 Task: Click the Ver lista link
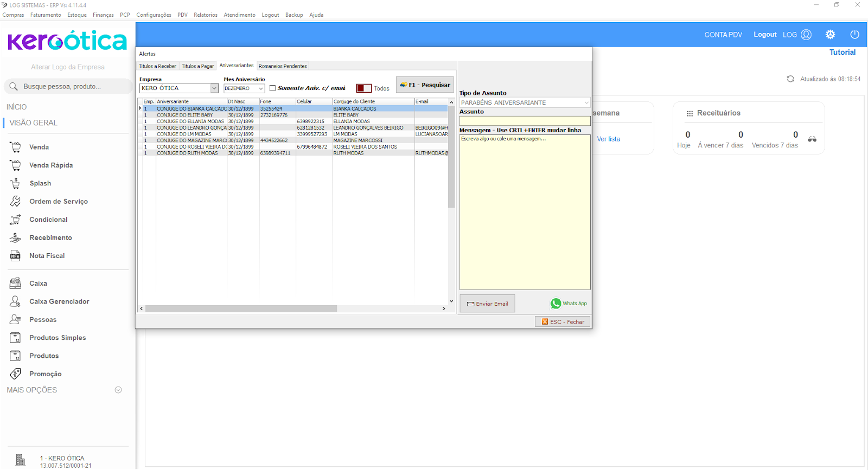(x=608, y=139)
